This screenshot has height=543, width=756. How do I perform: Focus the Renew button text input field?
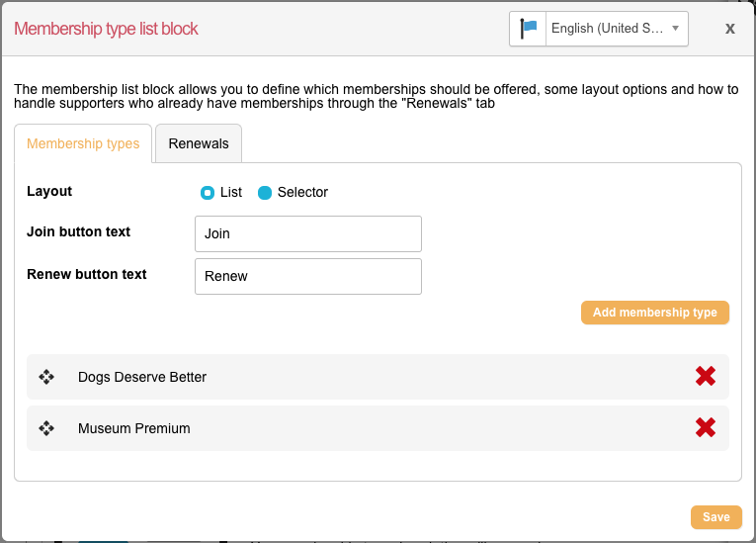coord(308,277)
